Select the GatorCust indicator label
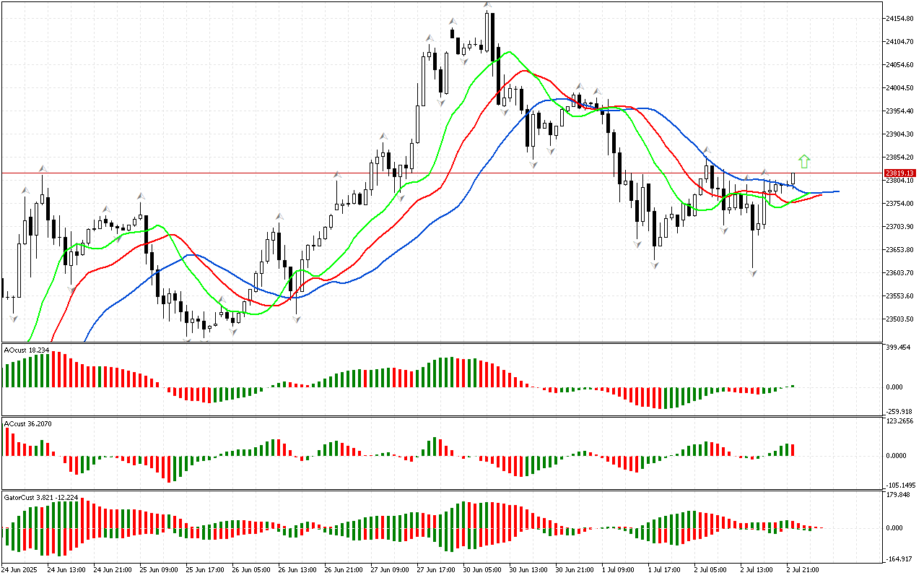Image resolution: width=924 pixels, height=578 pixels. tap(40, 498)
